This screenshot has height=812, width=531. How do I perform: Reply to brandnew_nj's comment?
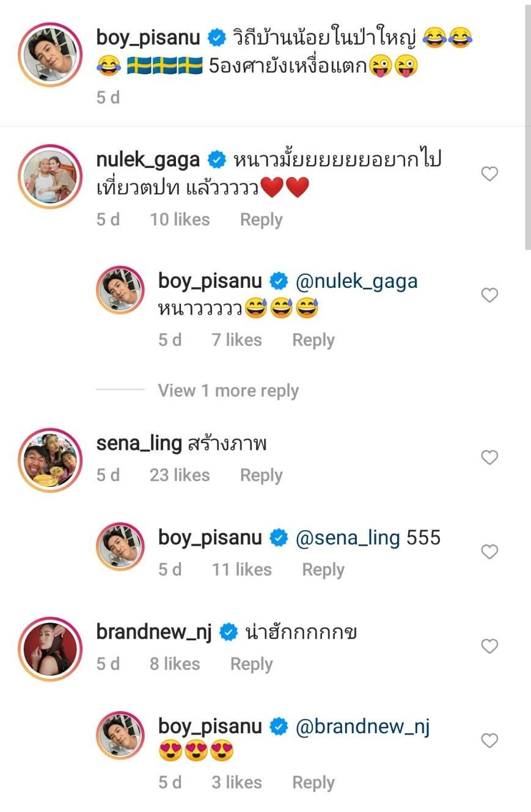click(x=251, y=664)
